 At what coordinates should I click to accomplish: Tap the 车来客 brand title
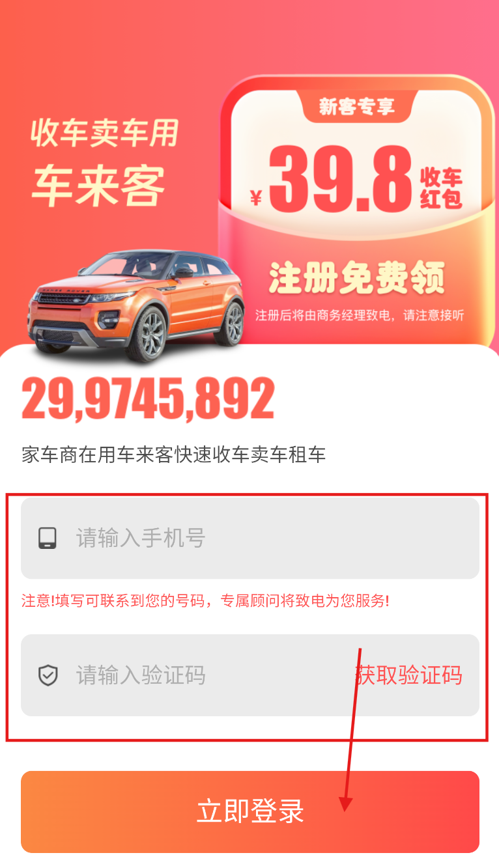point(98,185)
